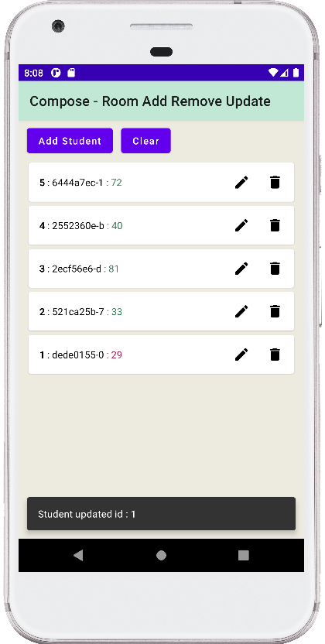This screenshot has width=325, height=644.
Task: Delete student 3 using trash icon
Action: pyautogui.click(x=275, y=269)
